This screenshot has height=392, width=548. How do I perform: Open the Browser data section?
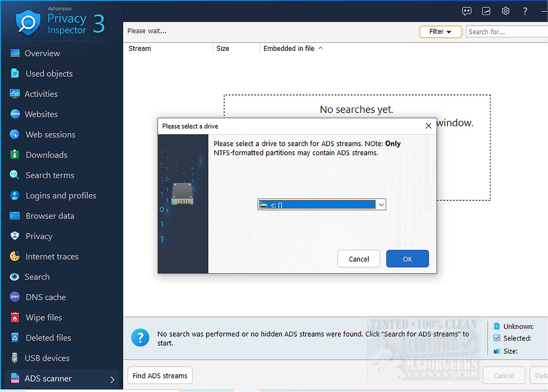tap(50, 216)
